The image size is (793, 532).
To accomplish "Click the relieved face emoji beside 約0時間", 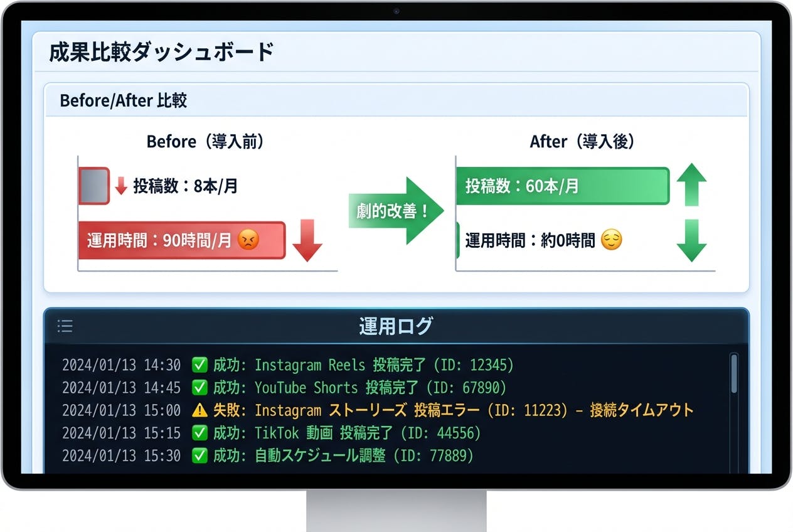I will pos(611,240).
